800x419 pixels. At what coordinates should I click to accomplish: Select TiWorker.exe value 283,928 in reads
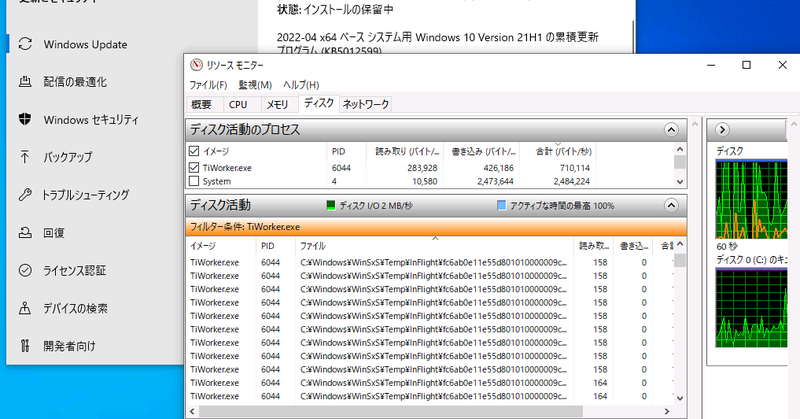[422, 168]
